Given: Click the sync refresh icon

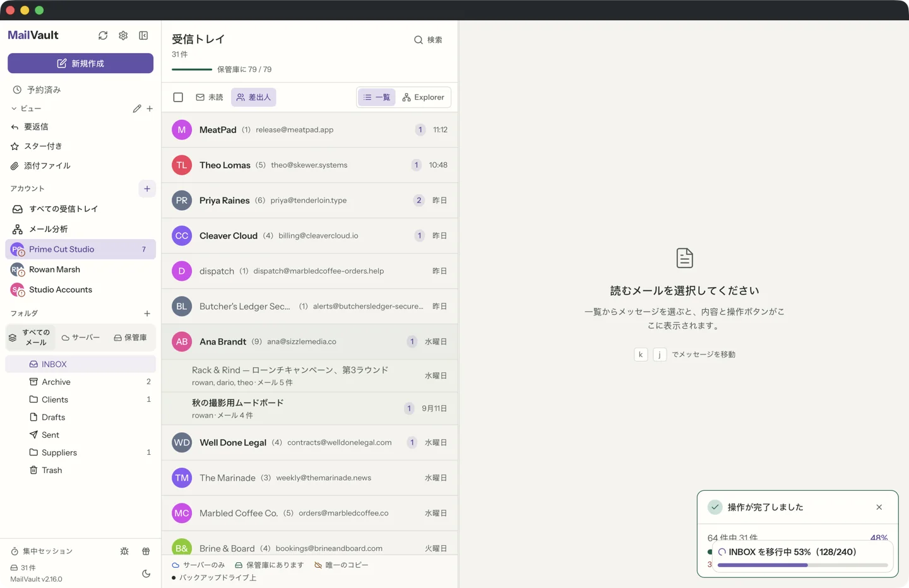Looking at the screenshot, I should [x=103, y=35].
